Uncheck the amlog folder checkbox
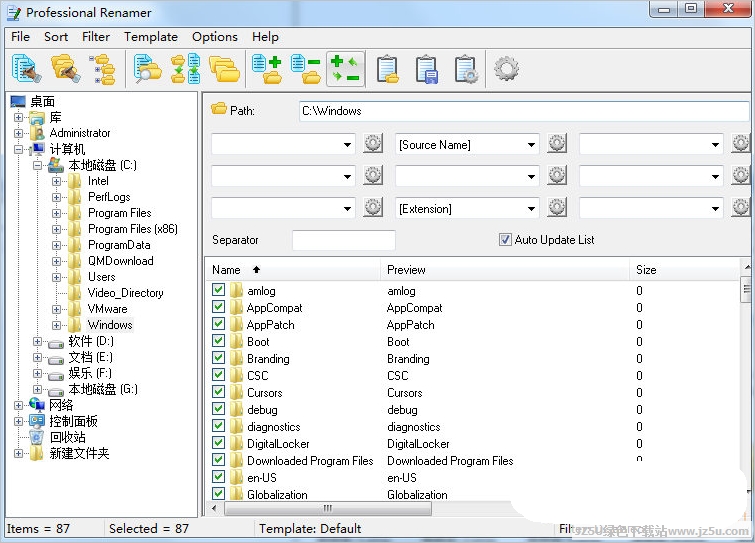The image size is (755, 543). pyautogui.click(x=219, y=290)
